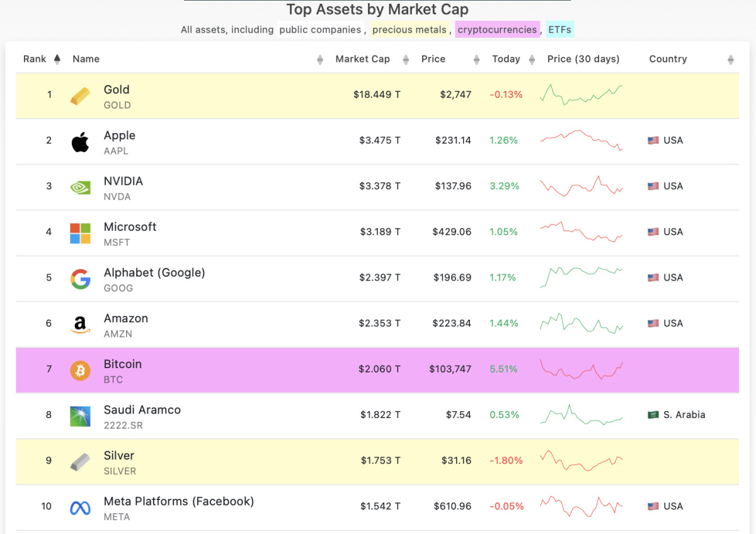This screenshot has height=534, width=756.
Task: Click Amazon 30-day price chart
Action: click(x=581, y=323)
